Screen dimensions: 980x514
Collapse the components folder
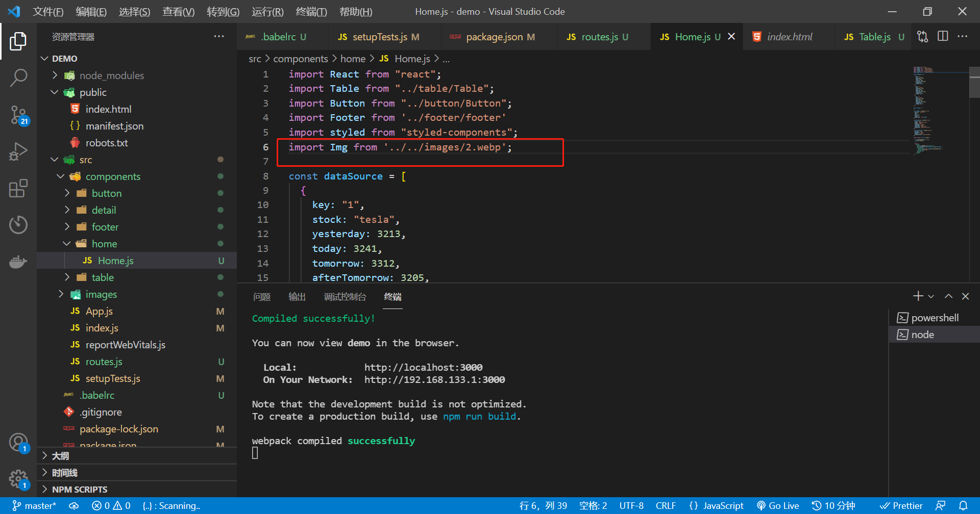61,176
